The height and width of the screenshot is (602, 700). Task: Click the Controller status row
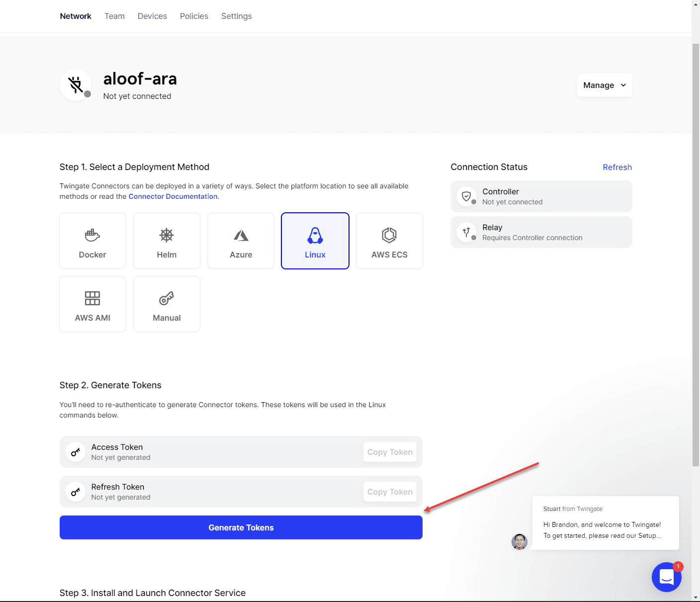541,196
